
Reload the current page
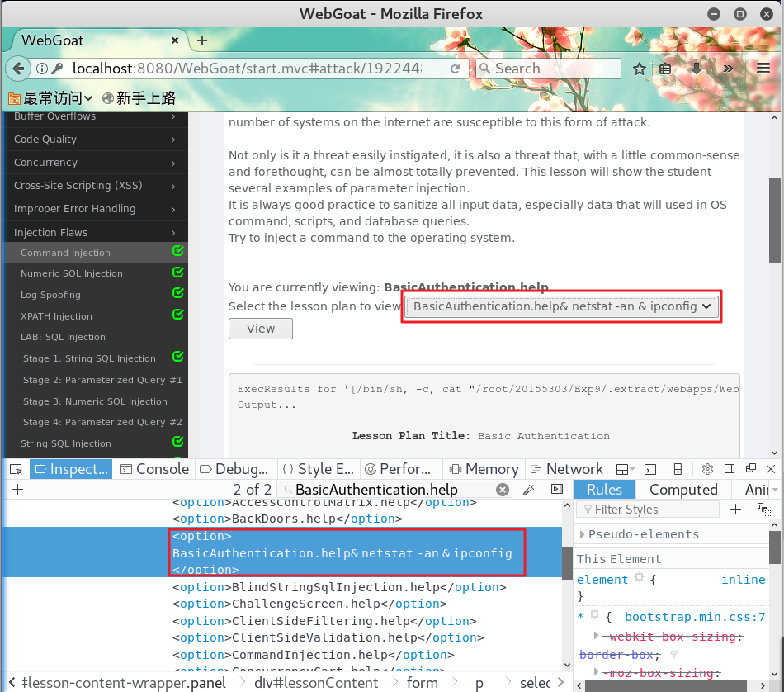click(x=455, y=69)
